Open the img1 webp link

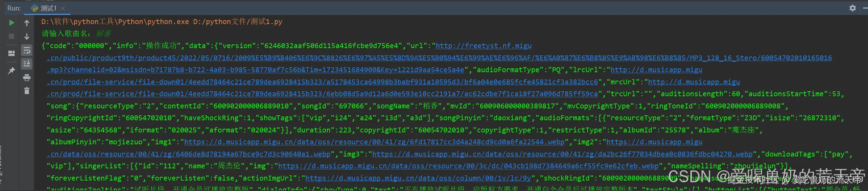[374, 142]
